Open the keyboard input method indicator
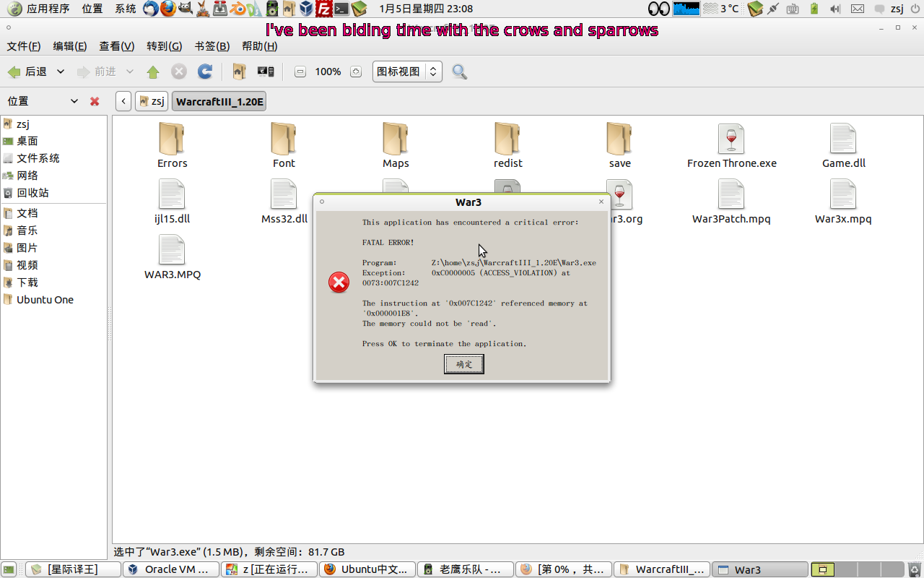Screen dimensions: 924x578 click(793, 9)
